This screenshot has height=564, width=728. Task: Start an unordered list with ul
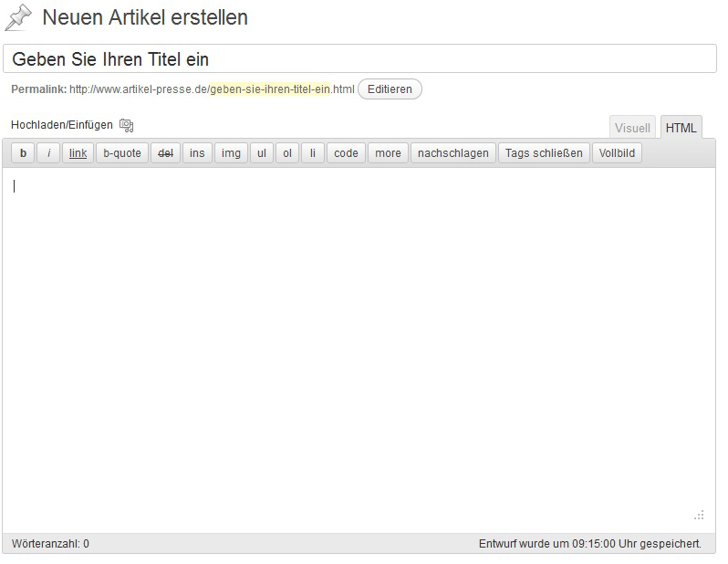(x=262, y=153)
